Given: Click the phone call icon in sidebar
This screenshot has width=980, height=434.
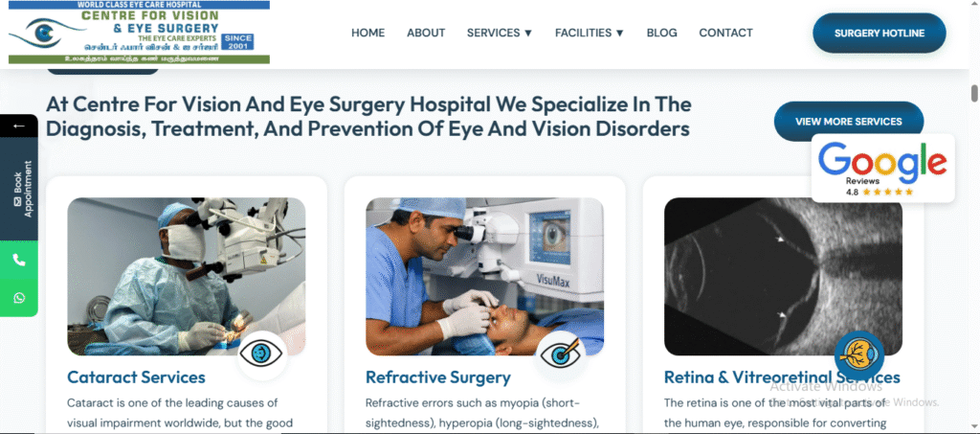Looking at the screenshot, I should (x=19, y=261).
